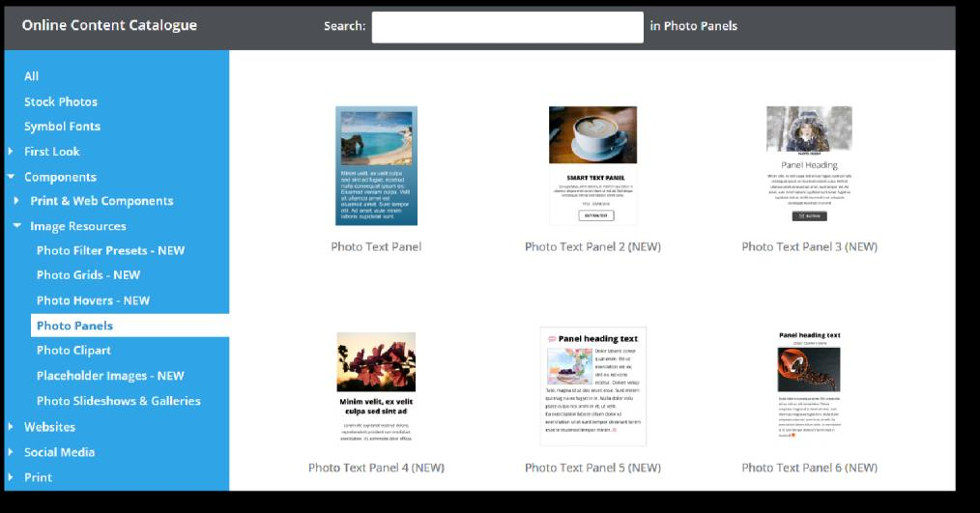This screenshot has height=513, width=980.
Task: Choose Photo Text Panel 2 coffee cup thumbnail
Action: click(x=592, y=165)
